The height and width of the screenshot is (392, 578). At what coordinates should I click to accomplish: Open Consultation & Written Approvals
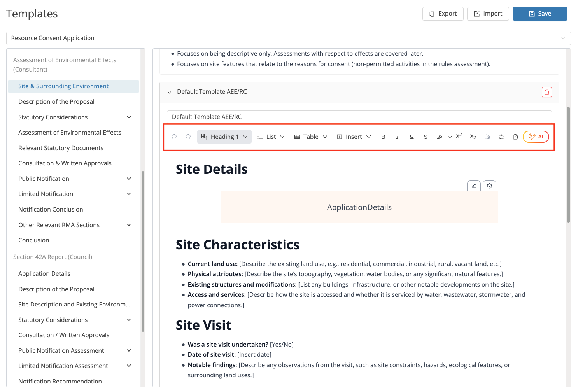65,163
